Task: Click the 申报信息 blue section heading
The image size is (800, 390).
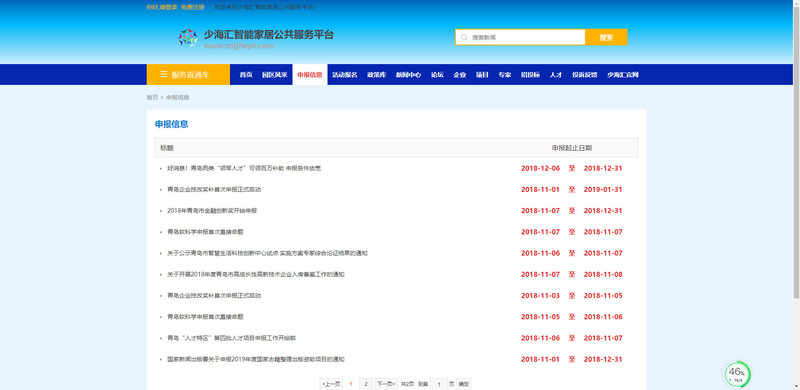Action: [x=171, y=124]
